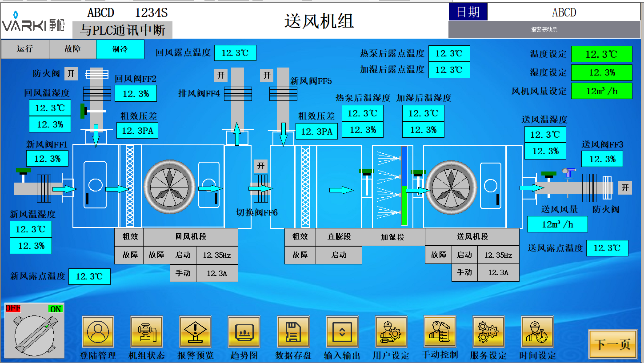Open the 趋势图 trend chart icon

tap(244, 331)
